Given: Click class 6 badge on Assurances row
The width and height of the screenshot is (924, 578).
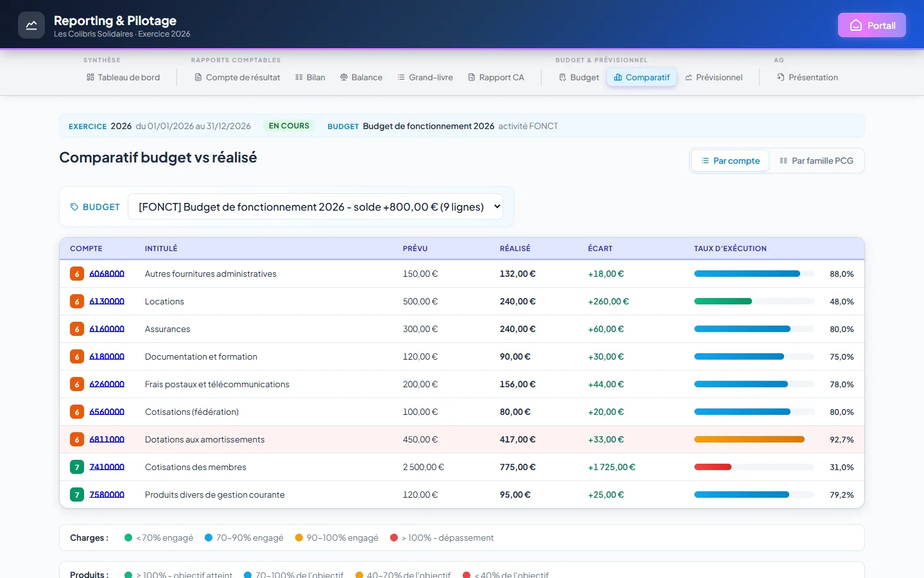Looking at the screenshot, I should (77, 329).
